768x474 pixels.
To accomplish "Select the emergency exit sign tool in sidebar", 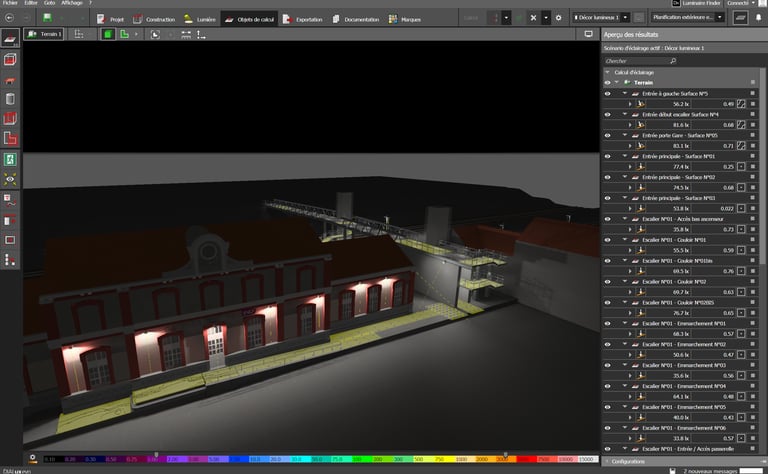I will [10, 159].
